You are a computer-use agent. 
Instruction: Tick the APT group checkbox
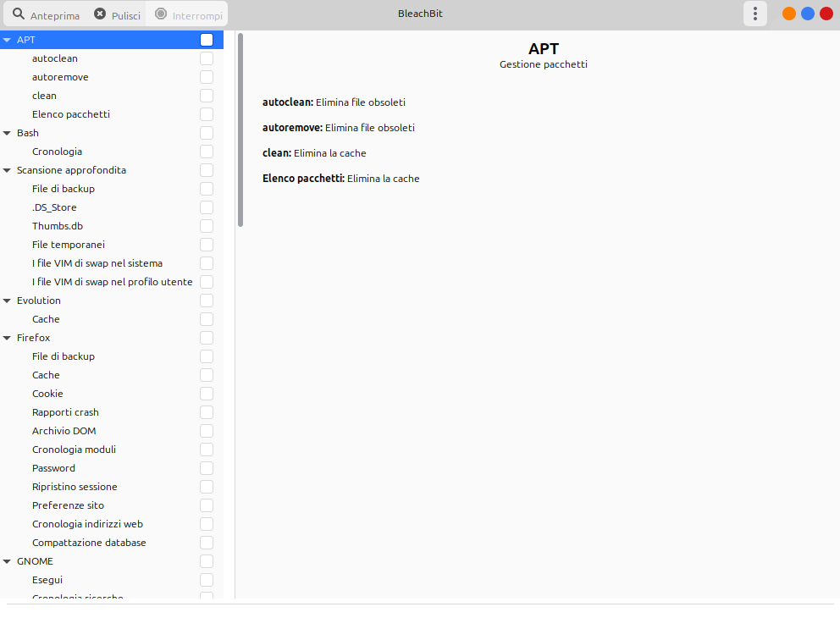(207, 40)
